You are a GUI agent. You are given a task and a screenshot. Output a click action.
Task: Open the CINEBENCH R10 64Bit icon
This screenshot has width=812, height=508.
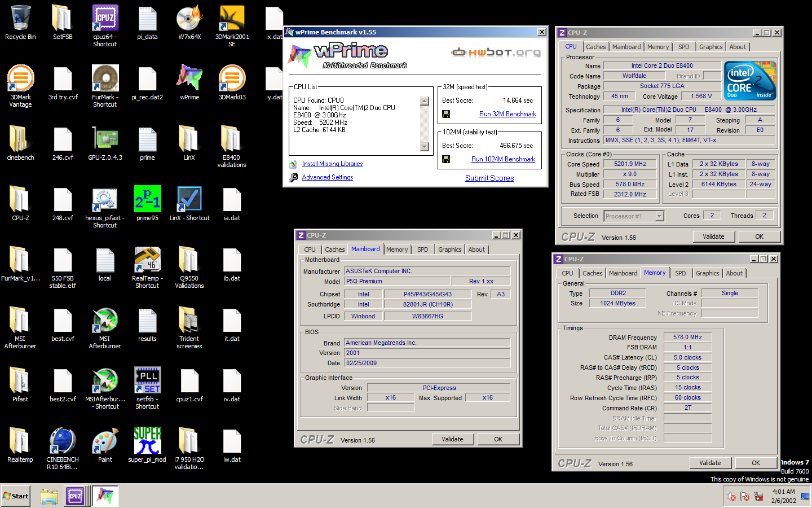tap(63, 449)
